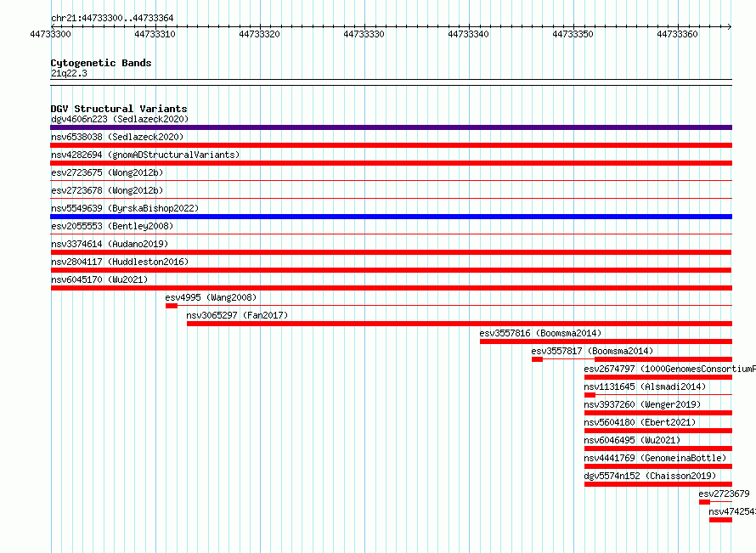Open the esv4995 (Wang2008) variant
Viewport: 756px width, 553px height.
211,297
